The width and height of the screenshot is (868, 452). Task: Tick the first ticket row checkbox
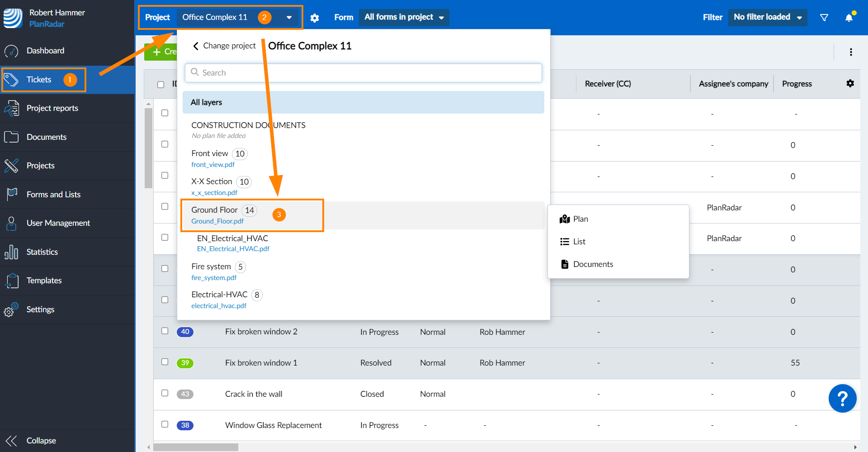165,113
